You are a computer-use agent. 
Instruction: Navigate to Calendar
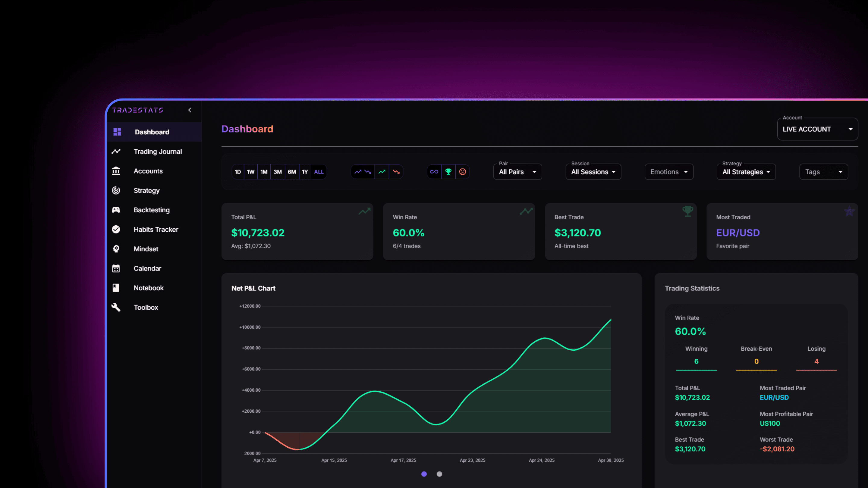(155, 268)
